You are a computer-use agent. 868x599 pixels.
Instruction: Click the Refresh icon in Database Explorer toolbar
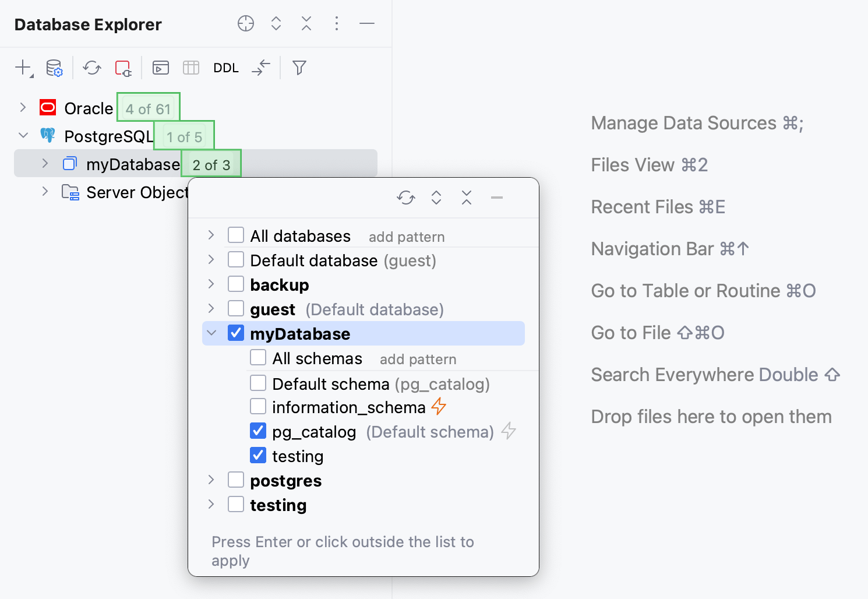[92, 68]
